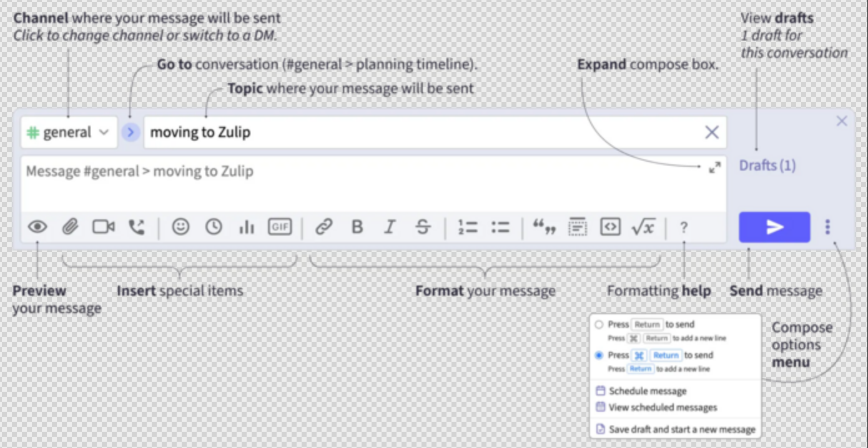Toggle message preview with the eye icon
Viewport: 868px width, 448px height.
click(37, 227)
